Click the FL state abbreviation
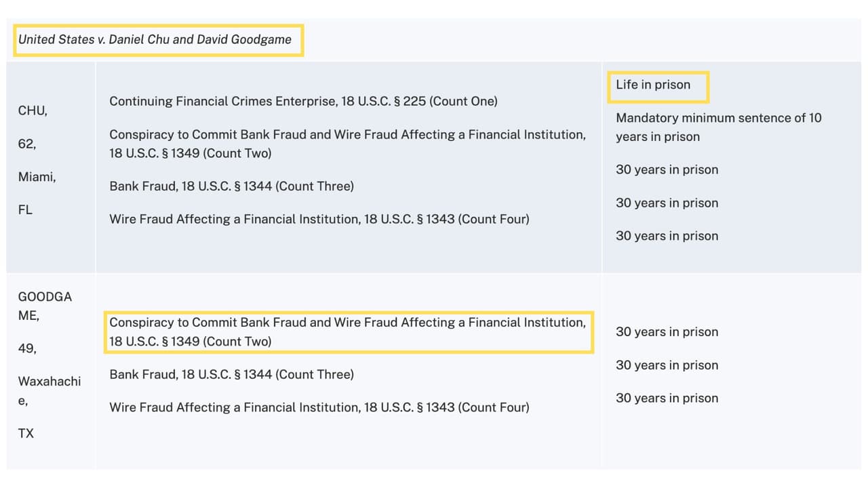 point(25,210)
